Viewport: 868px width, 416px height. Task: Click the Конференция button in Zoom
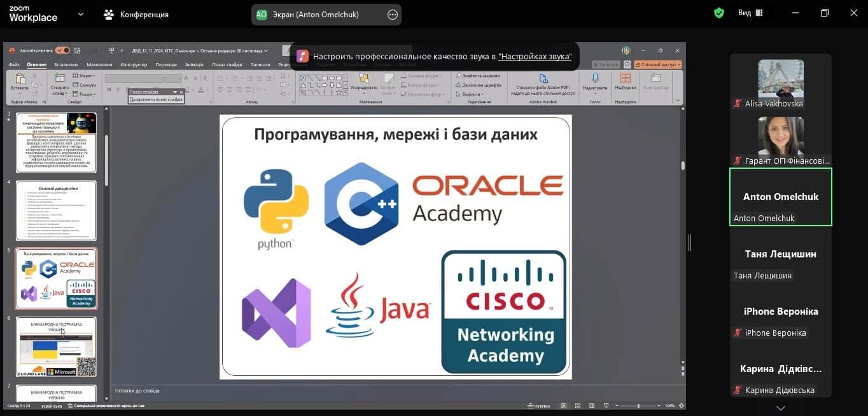(x=136, y=14)
